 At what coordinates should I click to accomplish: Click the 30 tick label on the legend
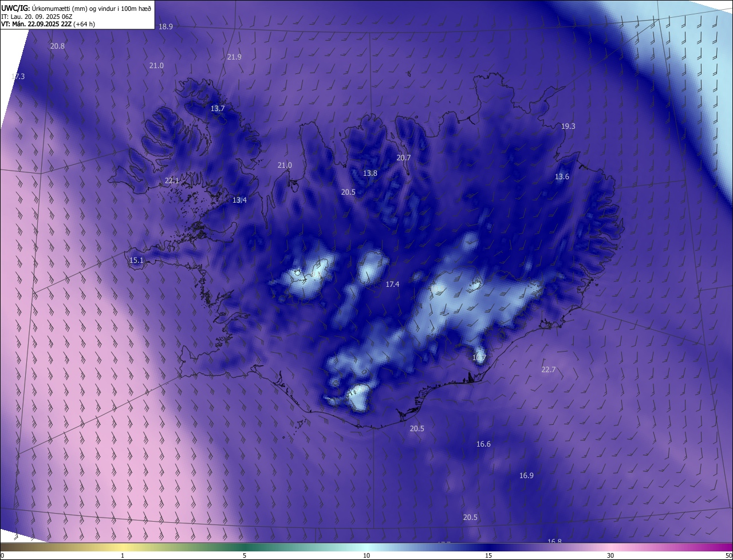(x=610, y=555)
